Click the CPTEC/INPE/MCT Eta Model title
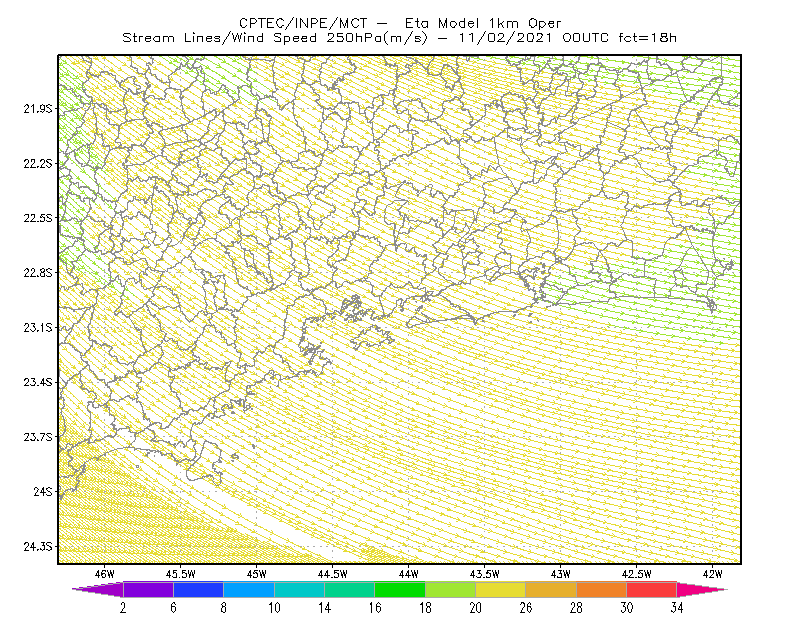The image size is (800, 618). tap(400, 23)
